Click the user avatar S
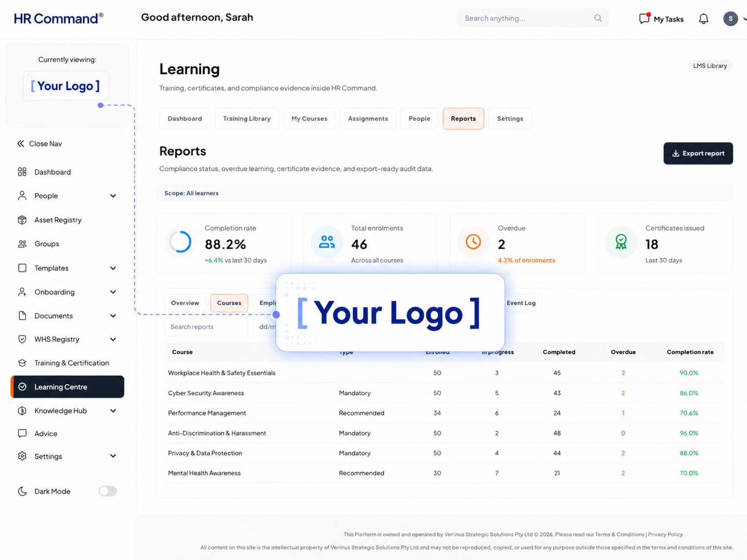 [x=730, y=19]
